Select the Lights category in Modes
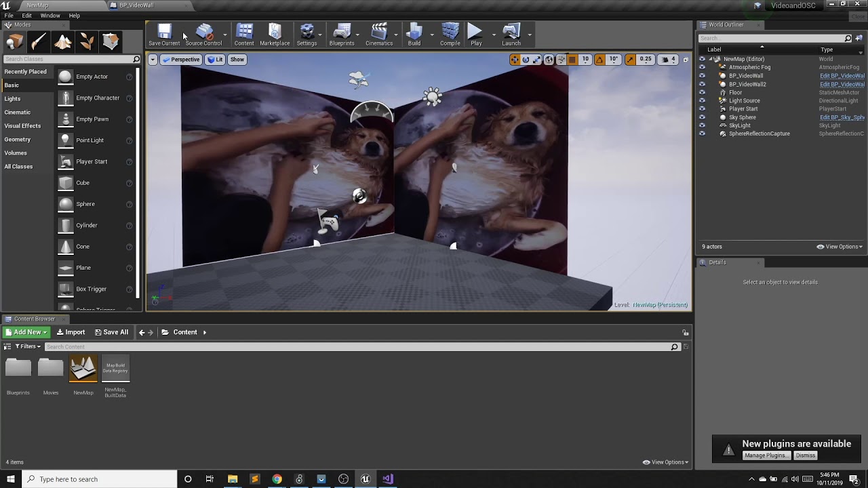 point(12,99)
